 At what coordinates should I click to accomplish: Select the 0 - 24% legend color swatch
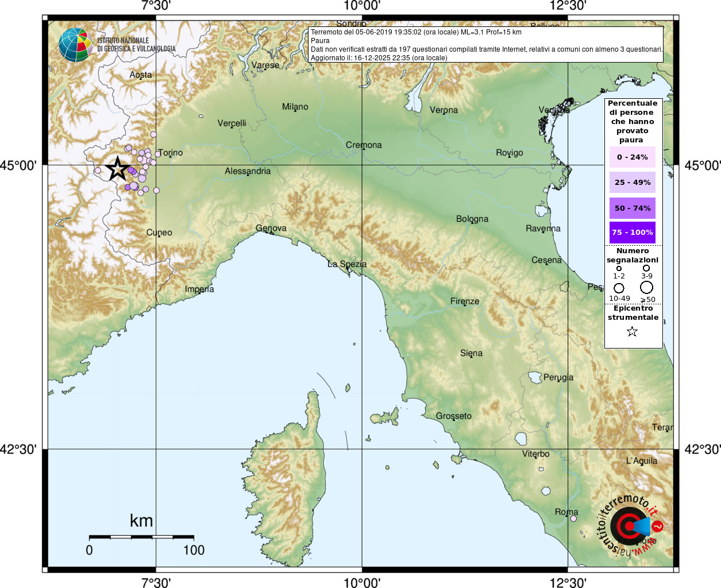632,157
